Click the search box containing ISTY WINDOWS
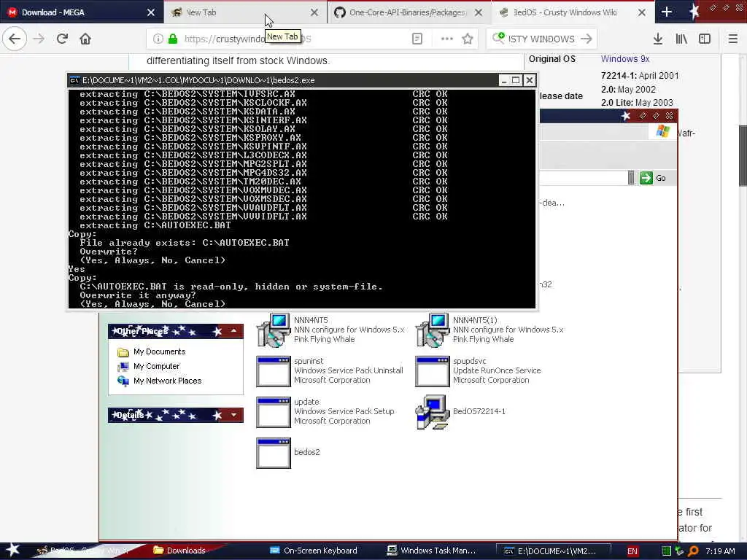Image resolution: width=747 pixels, height=560 pixels. point(541,39)
